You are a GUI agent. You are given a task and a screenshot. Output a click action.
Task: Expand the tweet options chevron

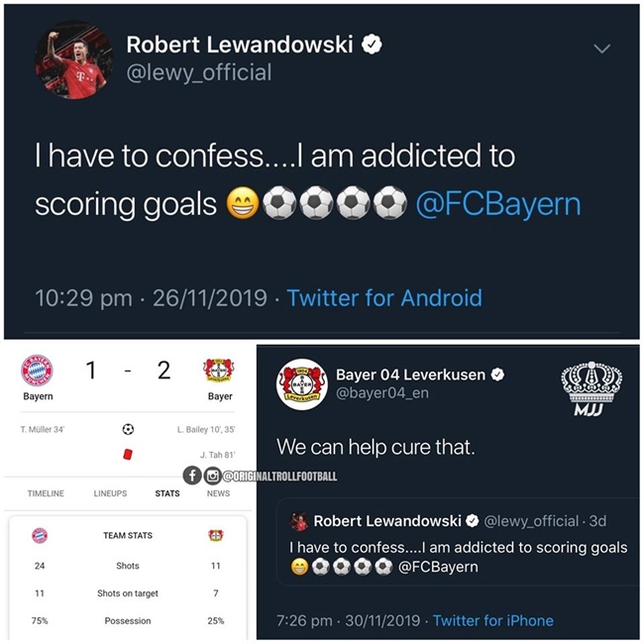pyautogui.click(x=601, y=49)
